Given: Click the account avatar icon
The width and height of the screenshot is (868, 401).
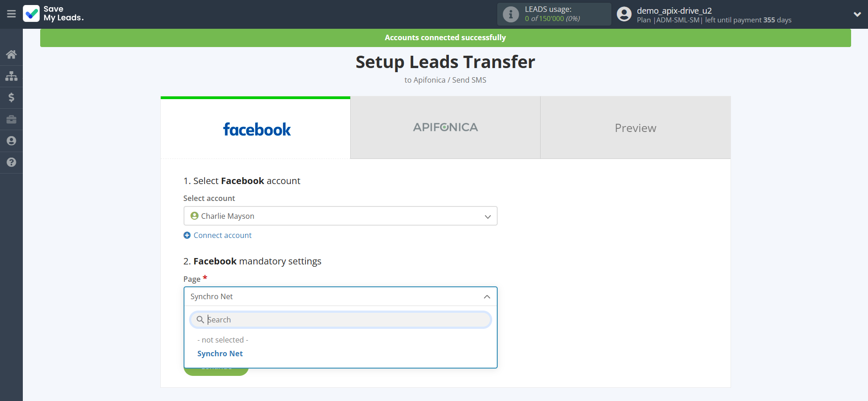Looking at the screenshot, I should 624,14.
